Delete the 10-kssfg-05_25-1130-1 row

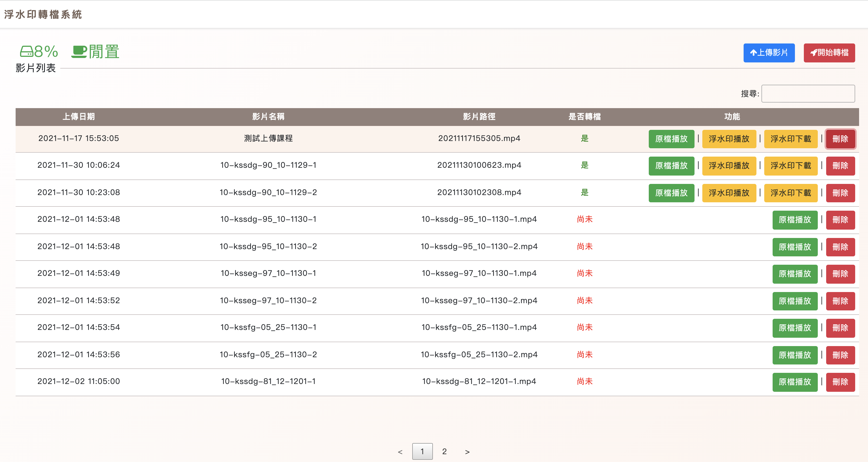[840, 328]
